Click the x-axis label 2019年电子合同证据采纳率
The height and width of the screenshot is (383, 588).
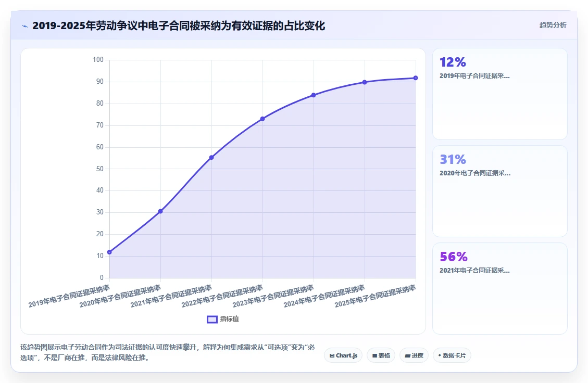pyautogui.click(x=69, y=296)
